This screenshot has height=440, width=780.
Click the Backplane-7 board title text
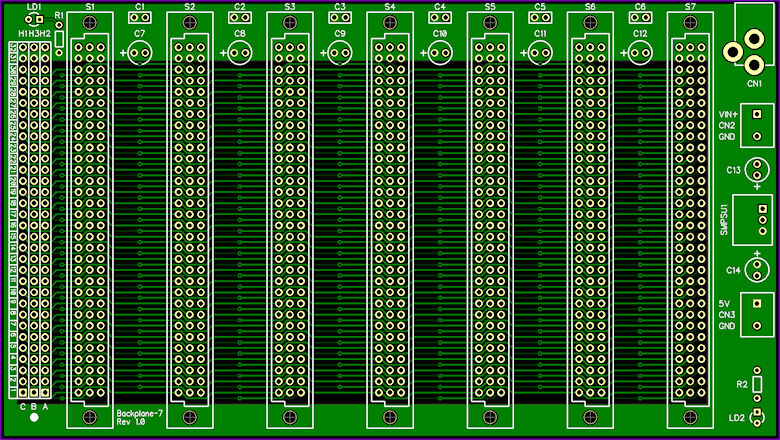pyautogui.click(x=140, y=413)
